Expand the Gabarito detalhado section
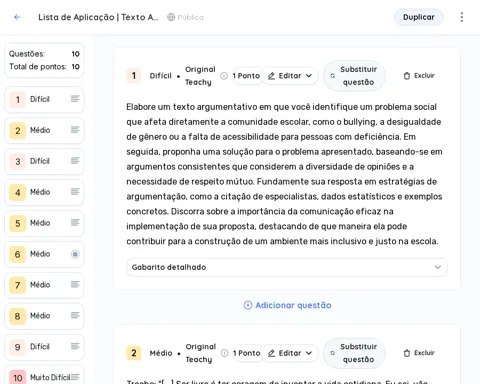This screenshot has height=384, width=480. 287,267
